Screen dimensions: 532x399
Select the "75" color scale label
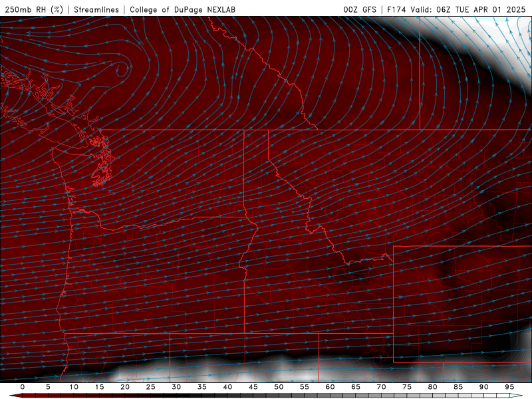(x=407, y=387)
